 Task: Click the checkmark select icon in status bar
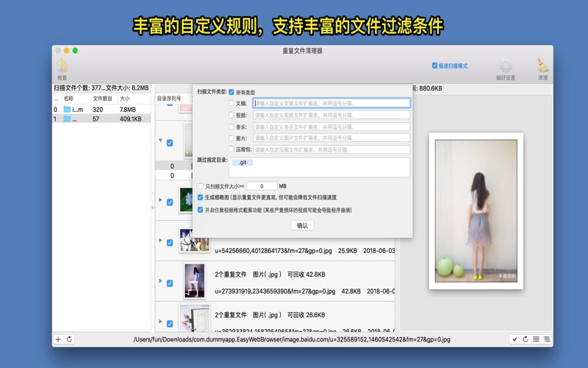pyautogui.click(x=515, y=339)
